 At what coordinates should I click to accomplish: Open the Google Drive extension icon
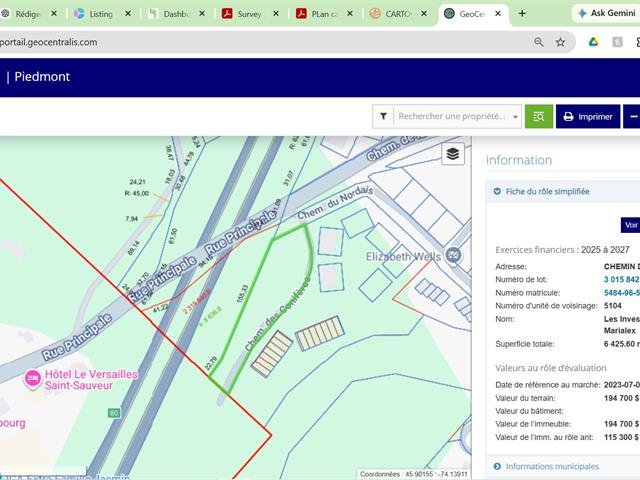(x=593, y=42)
